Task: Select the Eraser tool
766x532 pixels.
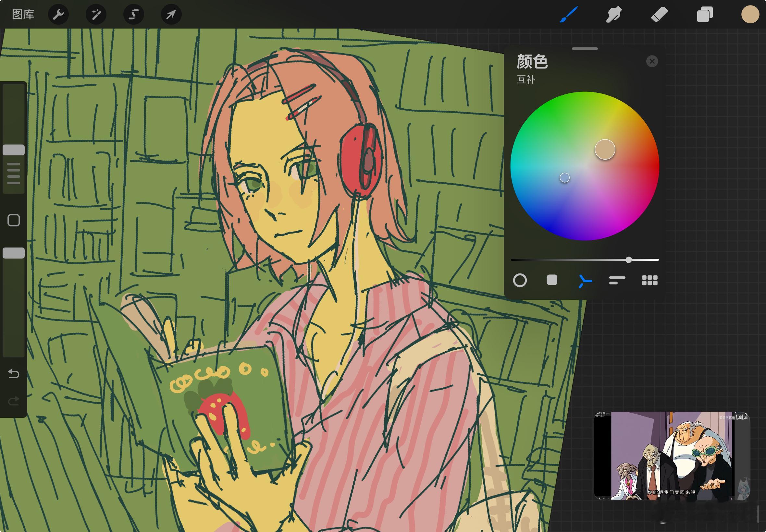Action: point(659,14)
